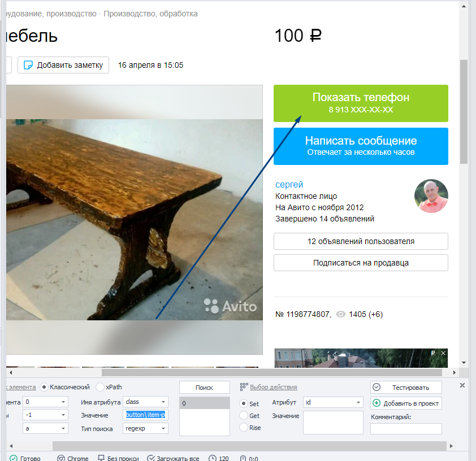476x461 pixels.
Task: Expand the Тип поиска regexp dropdown
Action: click(x=163, y=428)
